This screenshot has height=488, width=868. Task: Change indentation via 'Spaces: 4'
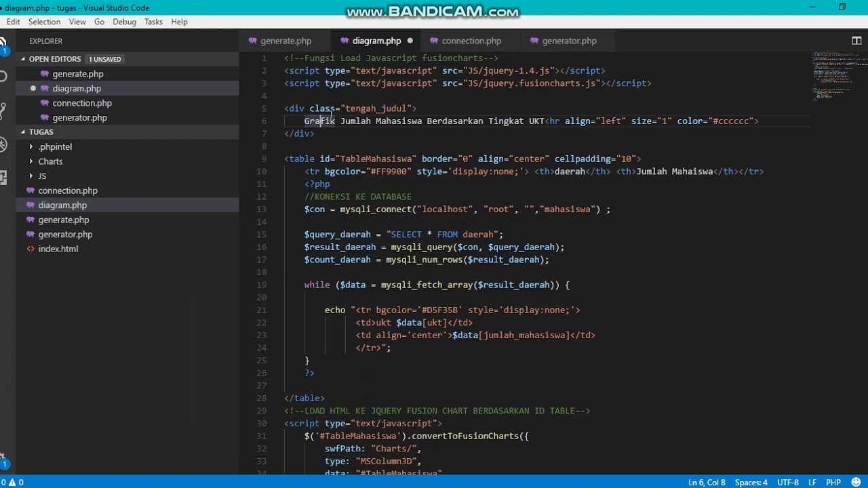[751, 483]
